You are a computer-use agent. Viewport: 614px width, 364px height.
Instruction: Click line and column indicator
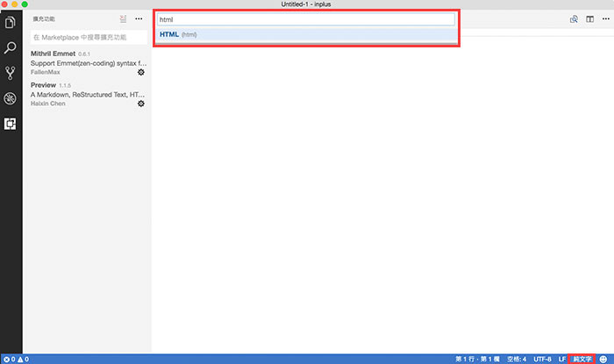click(477, 359)
